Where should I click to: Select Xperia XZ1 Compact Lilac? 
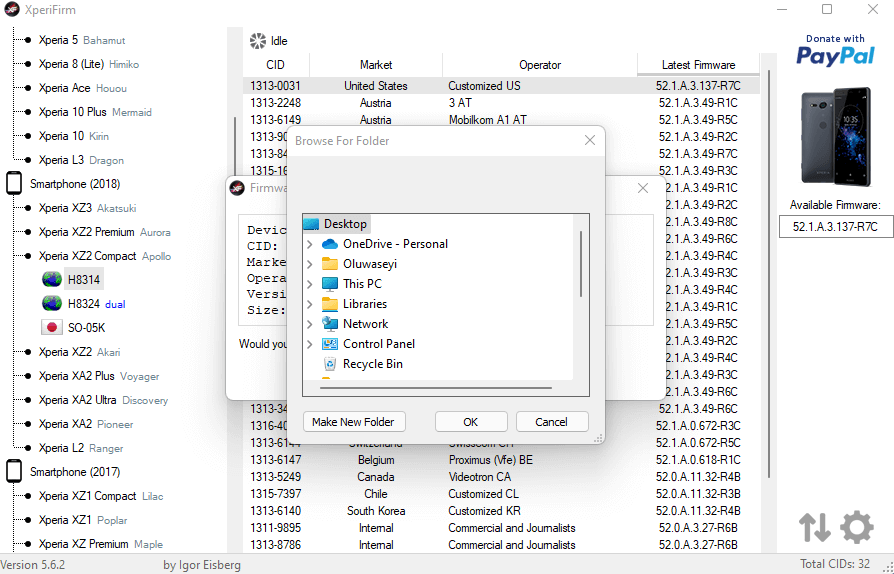pyautogui.click(x=100, y=496)
